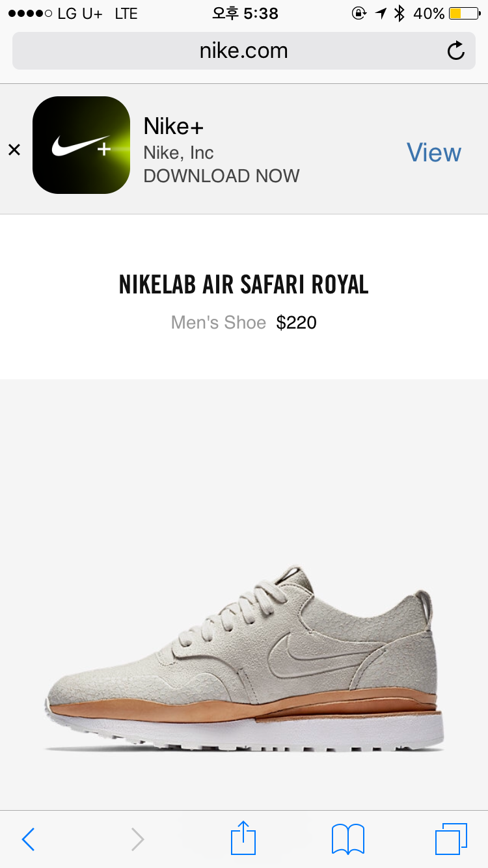488x868 pixels.
Task: Tap the battery indicator in status bar
Action: pos(464,13)
